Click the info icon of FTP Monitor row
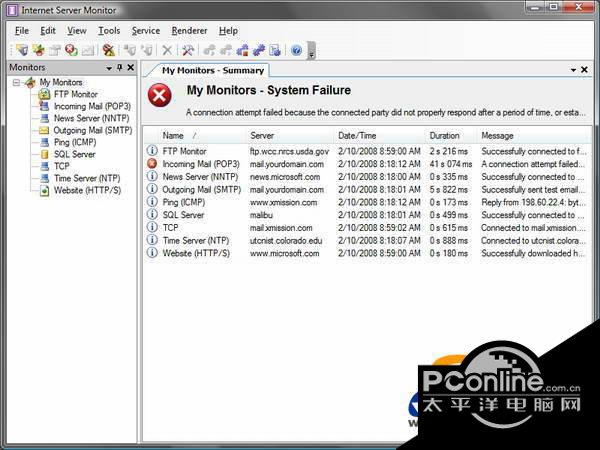This screenshot has height=450, width=600. click(x=152, y=151)
